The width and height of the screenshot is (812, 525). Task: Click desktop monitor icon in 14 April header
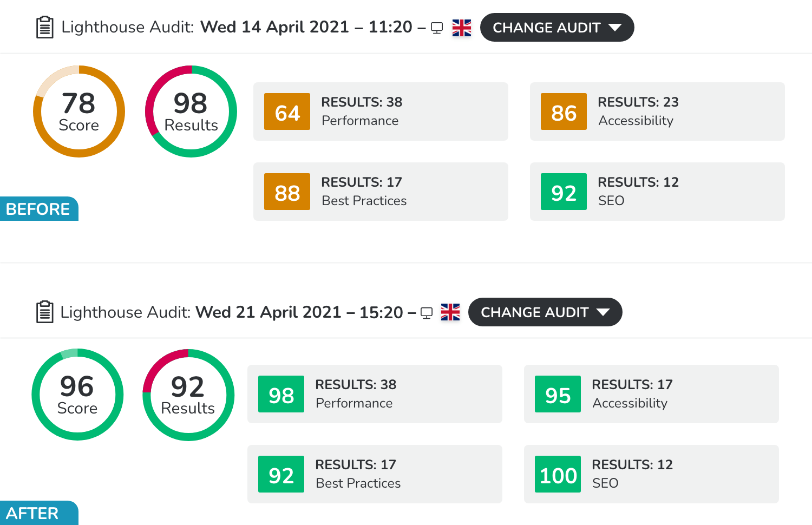click(x=437, y=28)
